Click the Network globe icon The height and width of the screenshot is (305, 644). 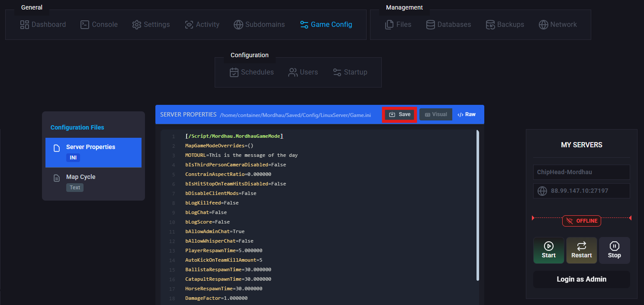(544, 25)
